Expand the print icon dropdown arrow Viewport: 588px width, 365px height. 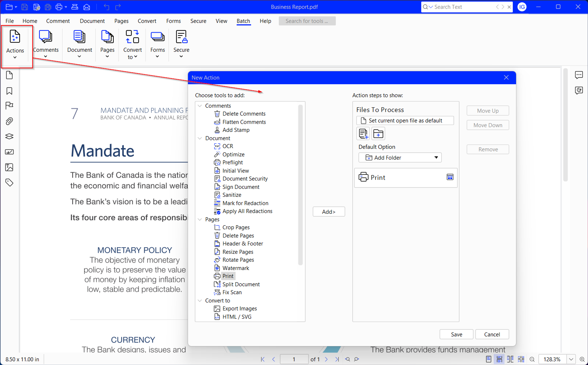click(66, 7)
